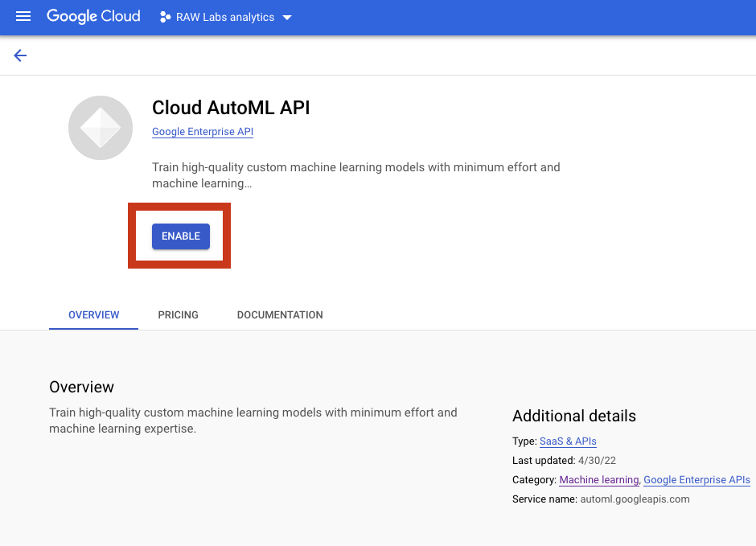Go back using the left arrow
This screenshot has width=756, height=546.
click(x=20, y=55)
